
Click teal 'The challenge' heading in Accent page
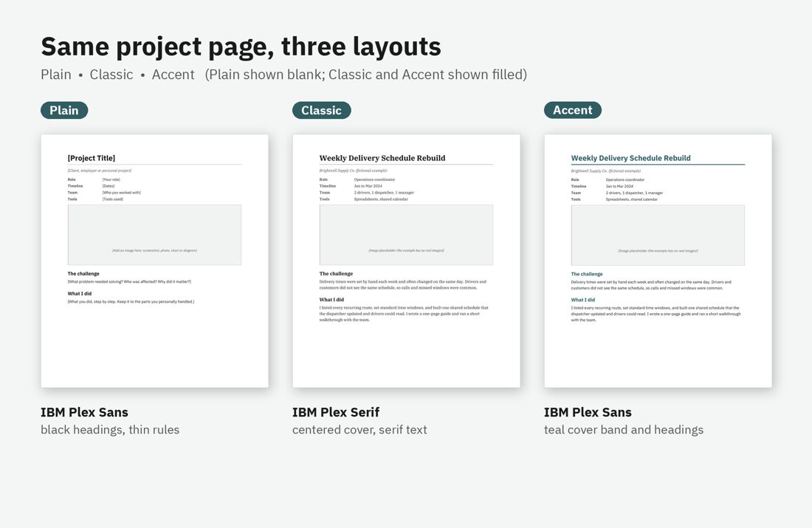[587, 274]
